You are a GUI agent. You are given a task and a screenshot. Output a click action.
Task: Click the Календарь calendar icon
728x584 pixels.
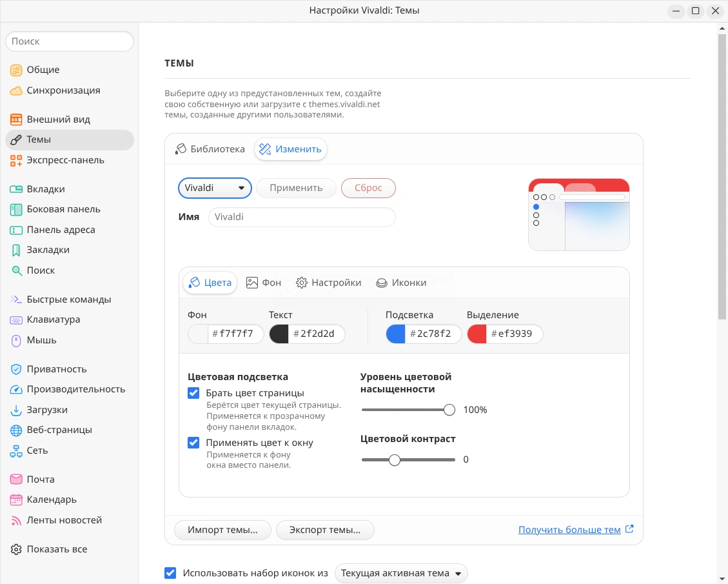pyautogui.click(x=16, y=499)
